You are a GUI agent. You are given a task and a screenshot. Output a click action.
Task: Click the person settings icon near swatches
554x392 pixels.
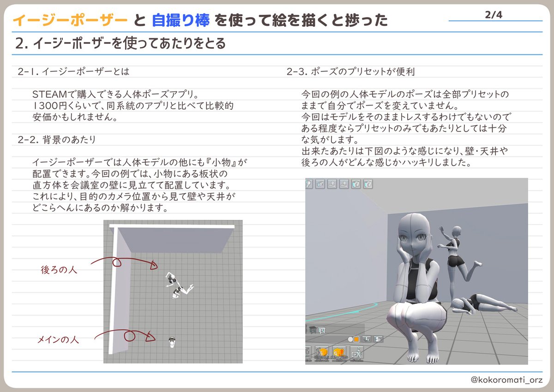click(x=378, y=339)
